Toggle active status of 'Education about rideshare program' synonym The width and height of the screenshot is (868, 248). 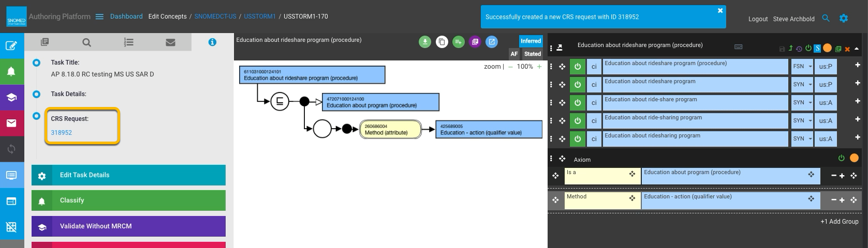pos(578,84)
